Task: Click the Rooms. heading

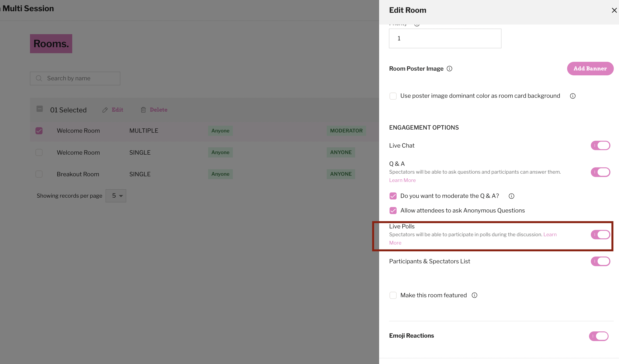Action: pos(51,44)
